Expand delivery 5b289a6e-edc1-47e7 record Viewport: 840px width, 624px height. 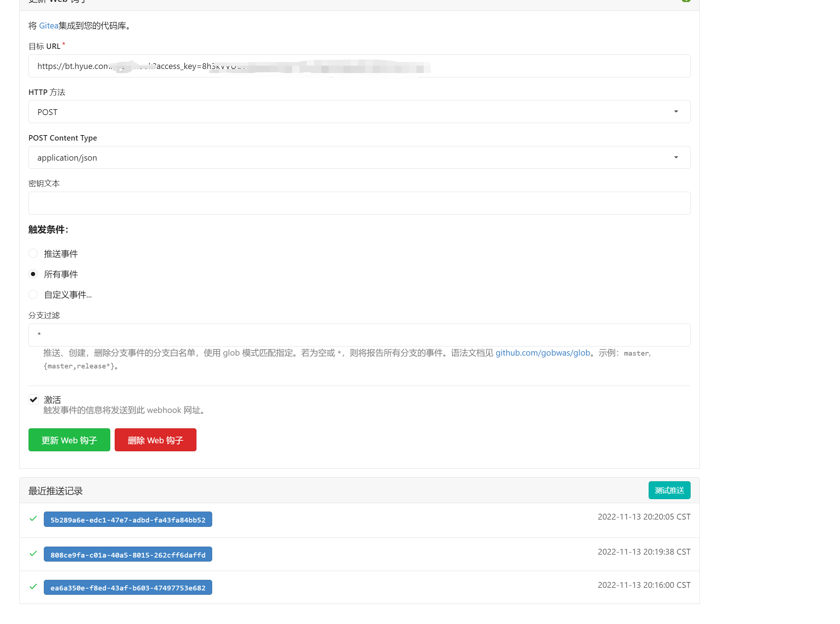click(128, 520)
